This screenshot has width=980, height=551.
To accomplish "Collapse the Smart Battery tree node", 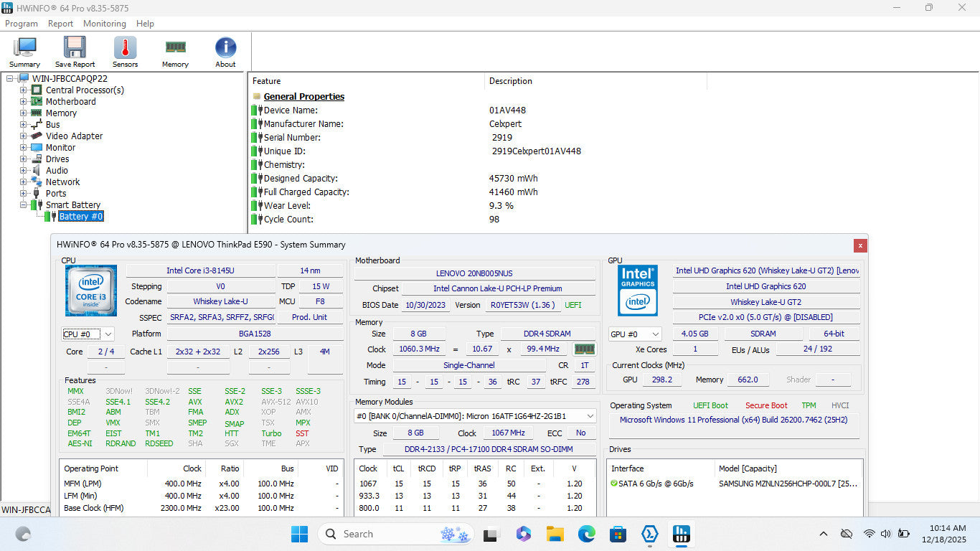I will [24, 205].
